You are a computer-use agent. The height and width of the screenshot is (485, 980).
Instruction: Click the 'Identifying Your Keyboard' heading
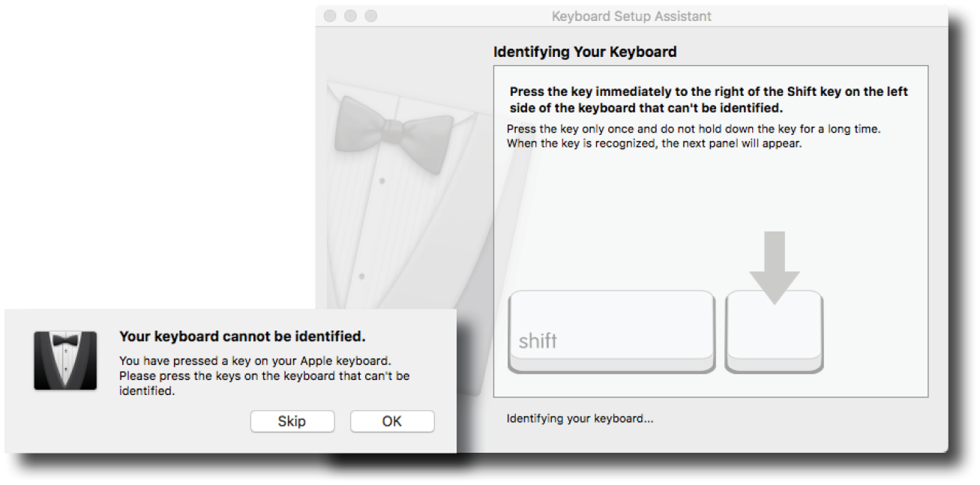(585, 52)
